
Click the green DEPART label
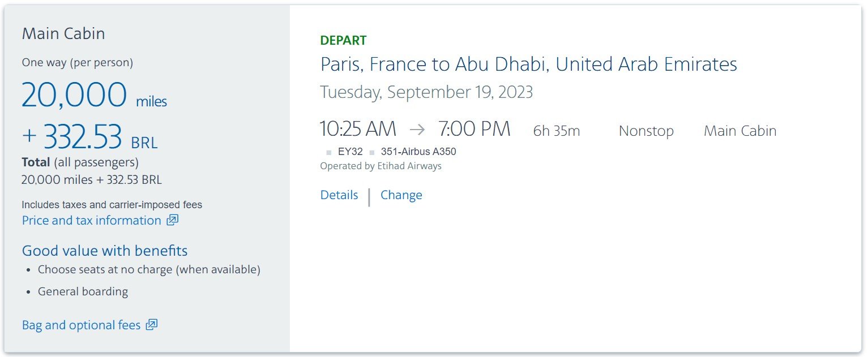tap(343, 40)
